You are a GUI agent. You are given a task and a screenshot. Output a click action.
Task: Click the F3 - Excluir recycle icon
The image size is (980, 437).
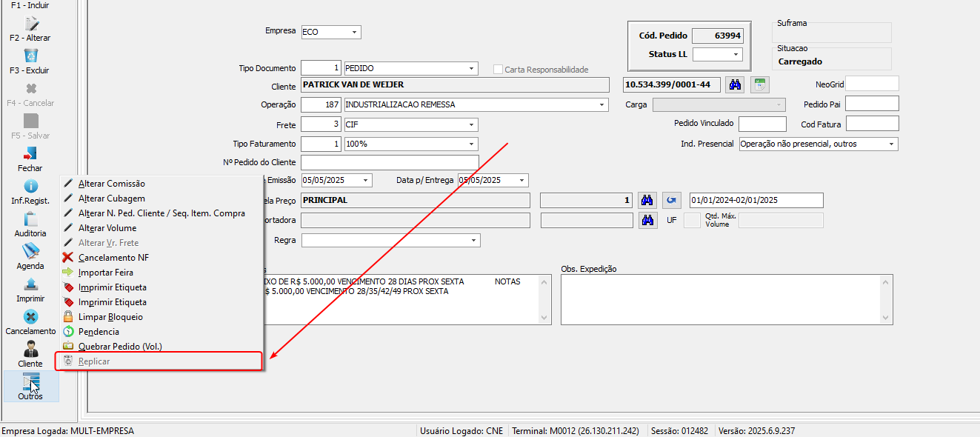(x=30, y=56)
